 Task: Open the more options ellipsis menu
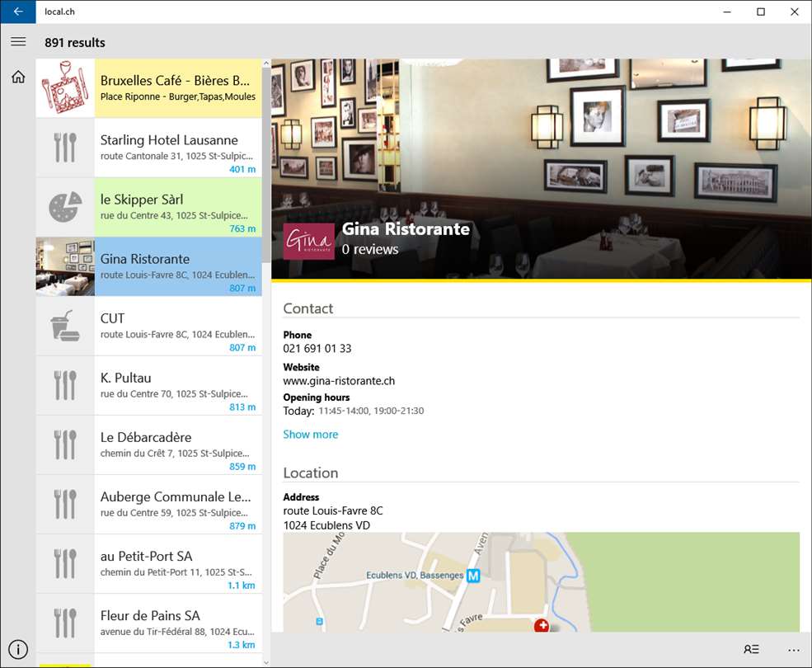pos(794,650)
